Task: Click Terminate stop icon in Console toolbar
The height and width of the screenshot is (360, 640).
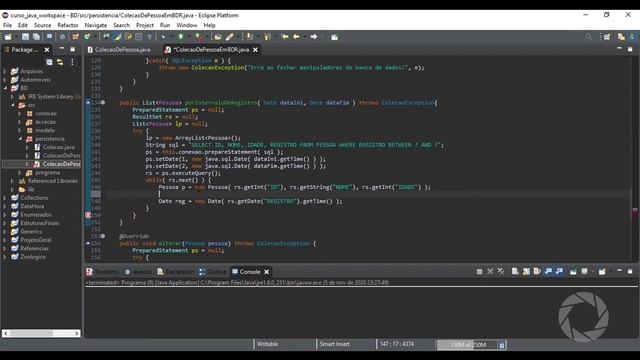Action: 479,271
